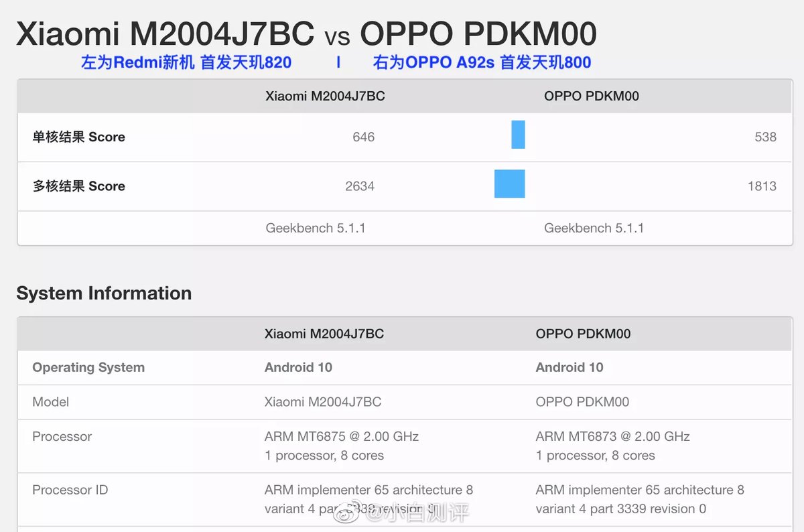Click the 'System Information' heading
This screenshot has height=532, width=804.
coord(104,293)
